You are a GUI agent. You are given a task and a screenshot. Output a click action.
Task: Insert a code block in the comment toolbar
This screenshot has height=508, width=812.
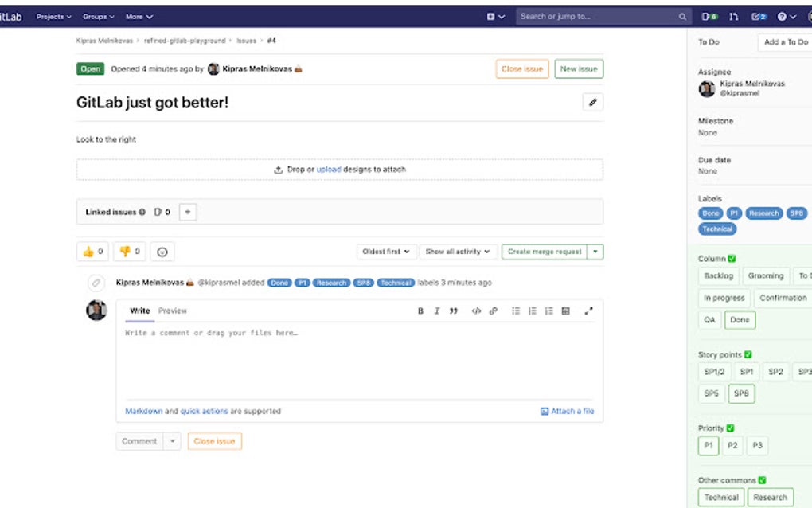477,311
